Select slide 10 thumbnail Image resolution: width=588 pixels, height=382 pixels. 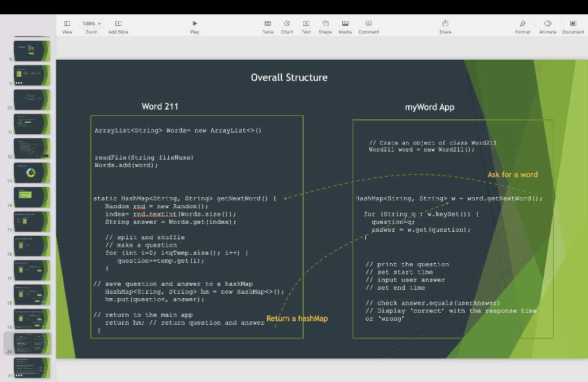click(32, 100)
